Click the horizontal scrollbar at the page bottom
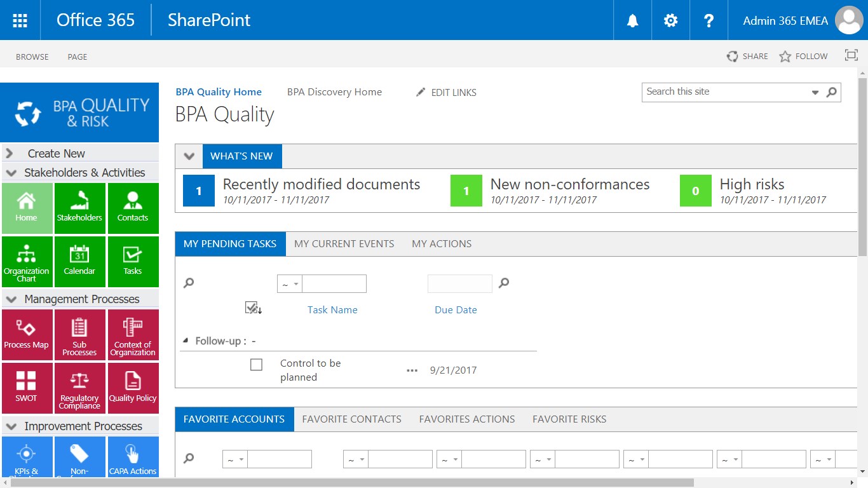The width and height of the screenshot is (868, 488). pyautogui.click(x=353, y=483)
